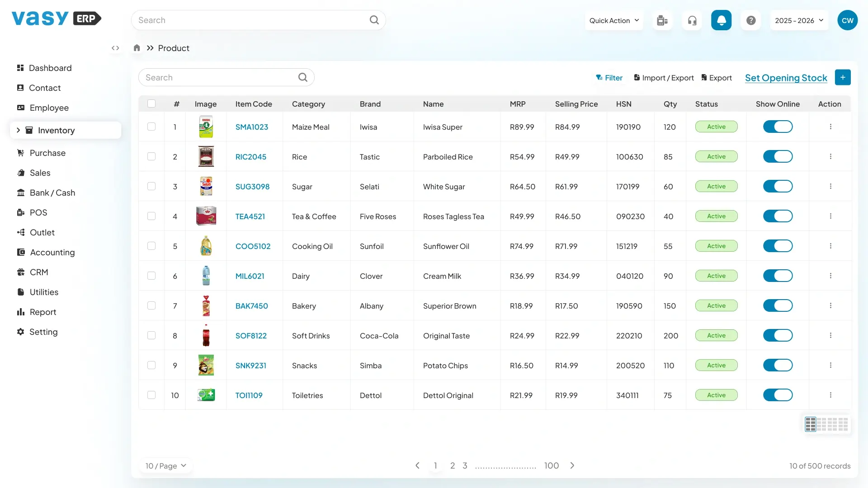Screen dimensions: 868x488
Task: Go to page 100
Action: [x=552, y=465]
